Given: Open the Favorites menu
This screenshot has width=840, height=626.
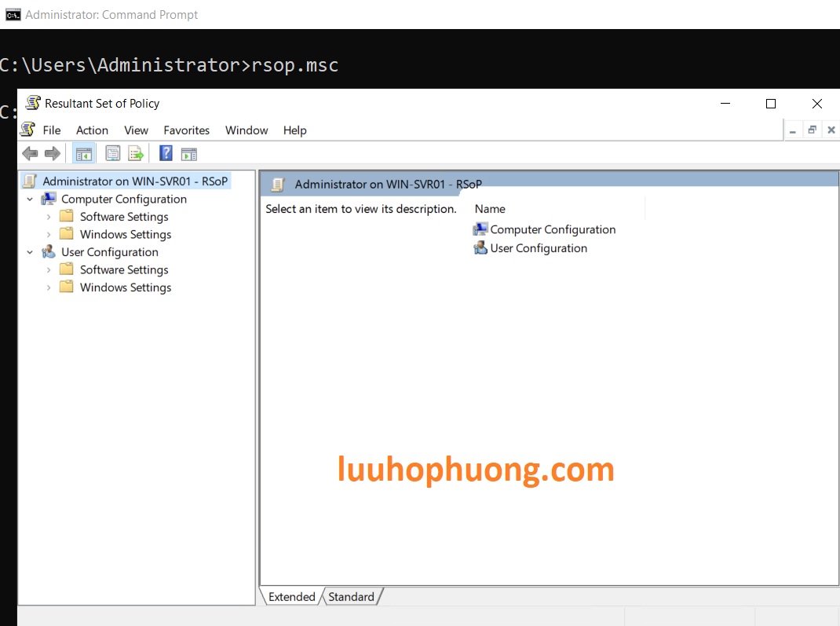Looking at the screenshot, I should (186, 130).
